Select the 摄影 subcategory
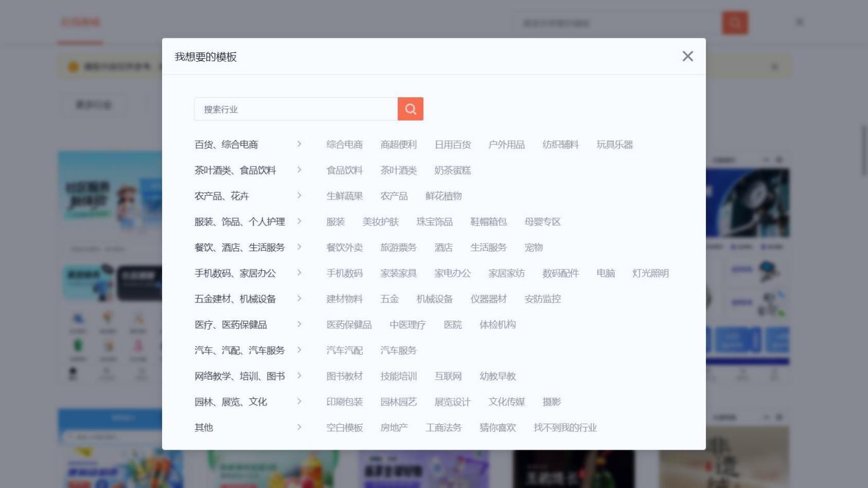The image size is (868, 488). pyautogui.click(x=552, y=402)
